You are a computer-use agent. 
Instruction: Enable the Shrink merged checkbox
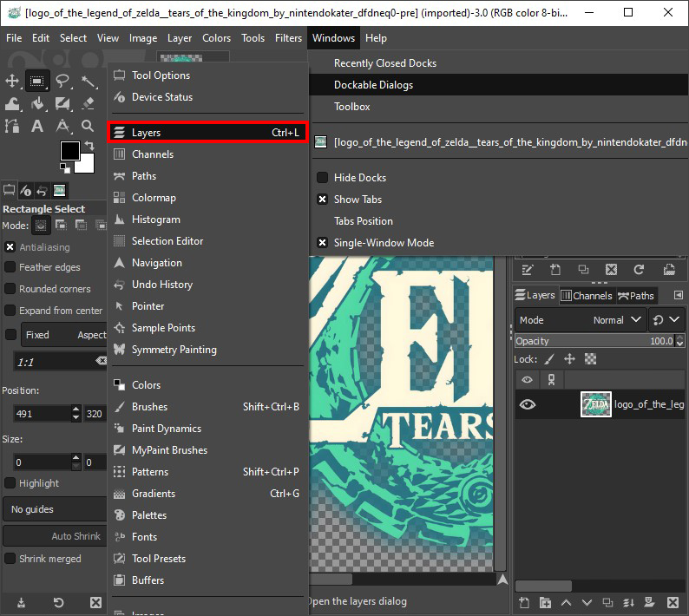[x=10, y=559]
